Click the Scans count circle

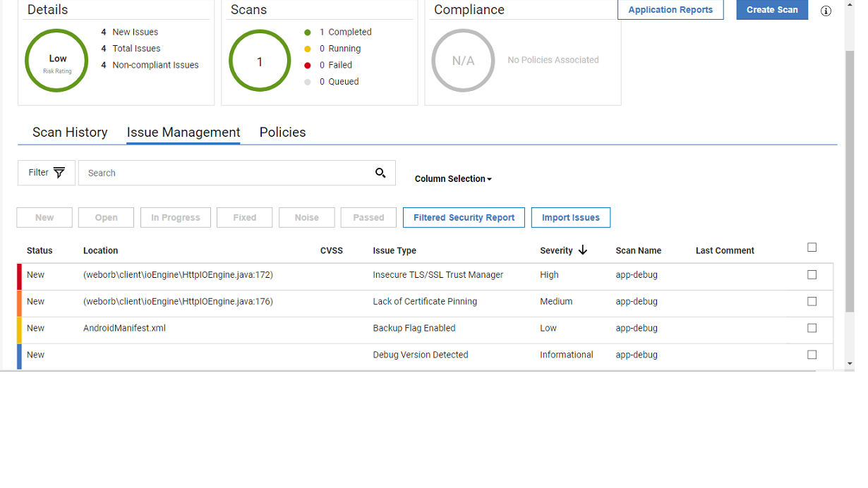point(260,61)
